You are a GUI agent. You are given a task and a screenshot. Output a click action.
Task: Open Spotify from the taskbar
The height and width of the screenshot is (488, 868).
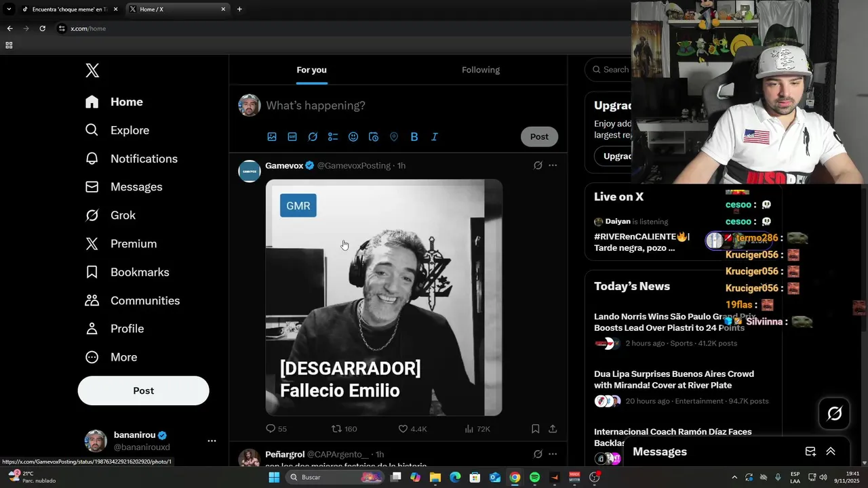(x=534, y=477)
